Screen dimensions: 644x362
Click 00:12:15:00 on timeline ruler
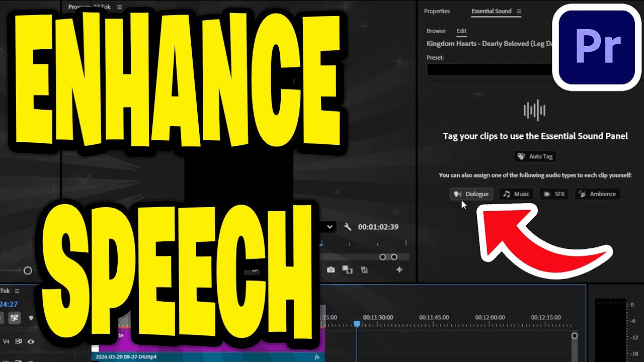click(546, 318)
